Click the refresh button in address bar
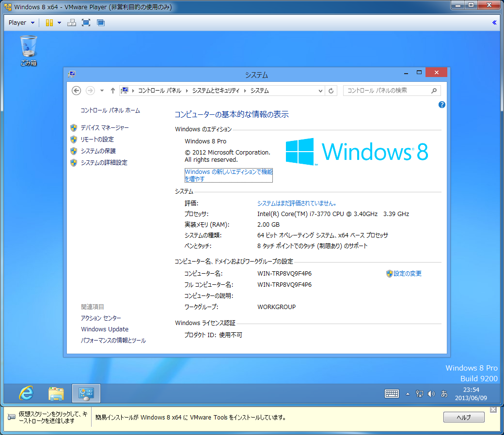Viewport: 504px width, 435px height. 331,91
